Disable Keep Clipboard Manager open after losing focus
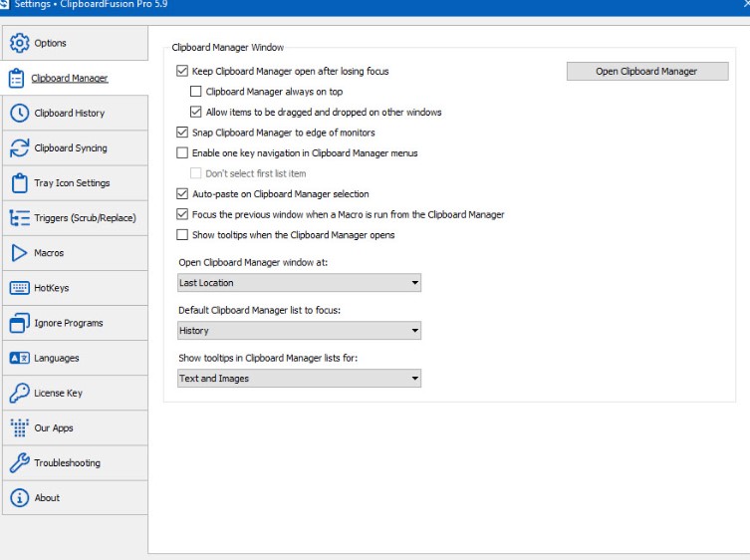Screen dimensions: 750x560 [182, 72]
